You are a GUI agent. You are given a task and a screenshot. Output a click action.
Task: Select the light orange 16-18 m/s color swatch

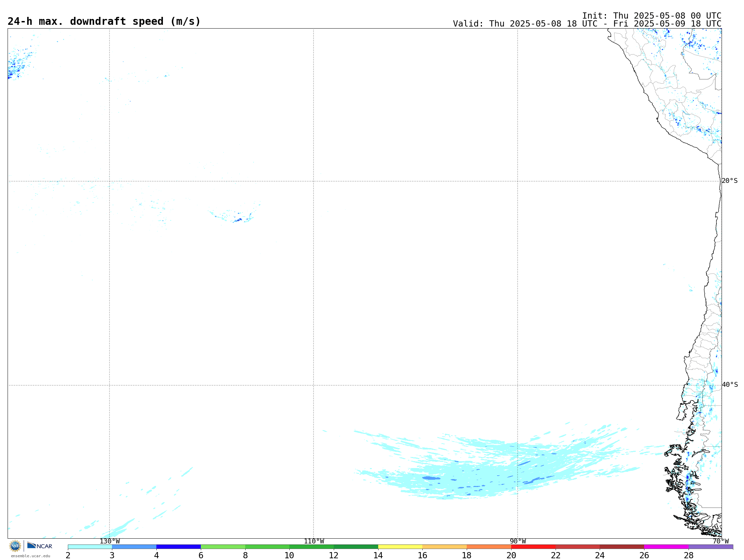(445, 547)
